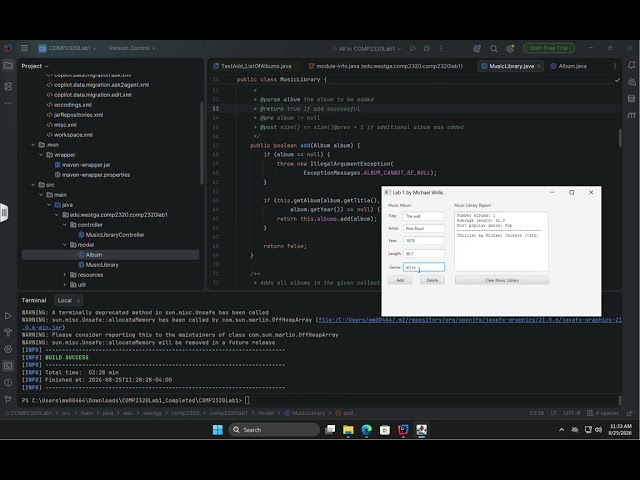Click the Artist field in Lab 1 window
The width and height of the screenshot is (640, 480).
[424, 229]
